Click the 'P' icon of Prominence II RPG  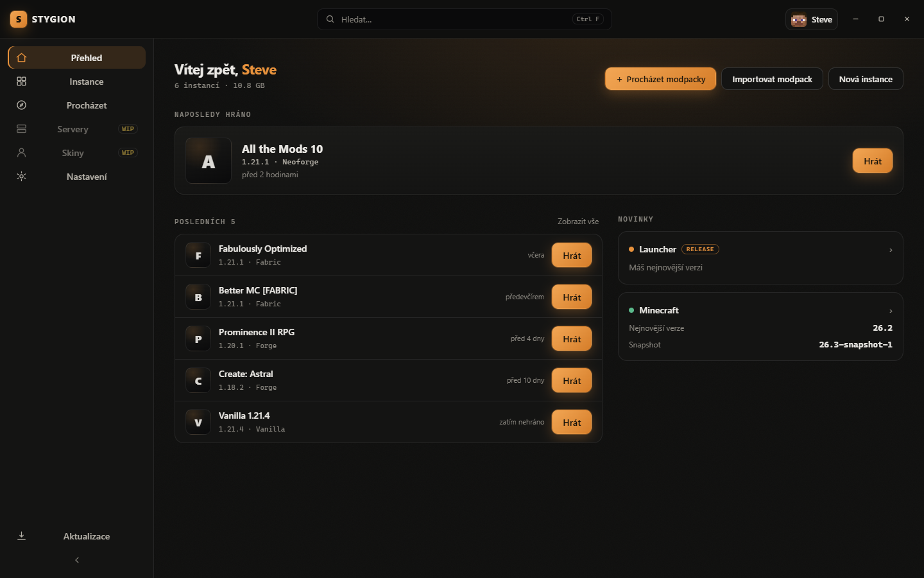point(198,339)
